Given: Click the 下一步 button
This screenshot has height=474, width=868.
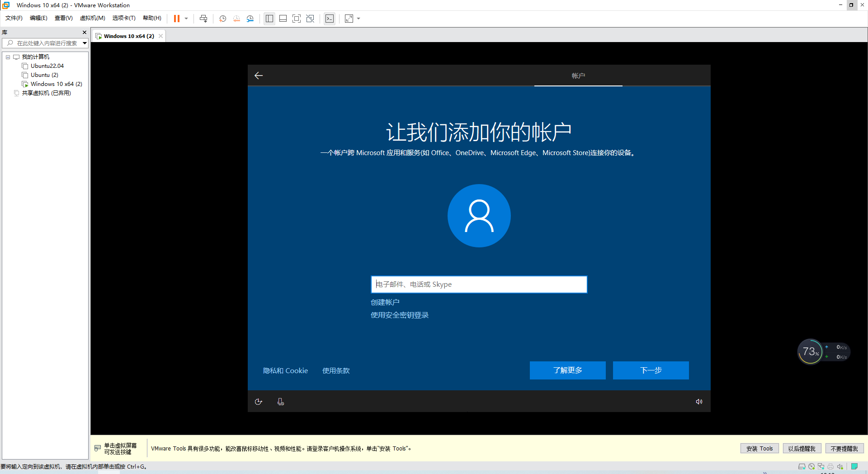Looking at the screenshot, I should coord(651,370).
